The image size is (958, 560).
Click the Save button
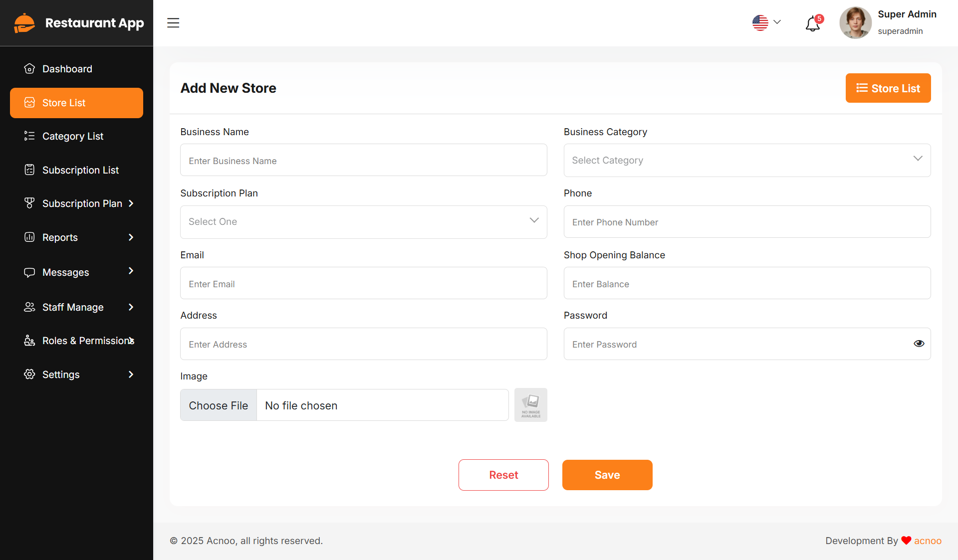pos(607,475)
